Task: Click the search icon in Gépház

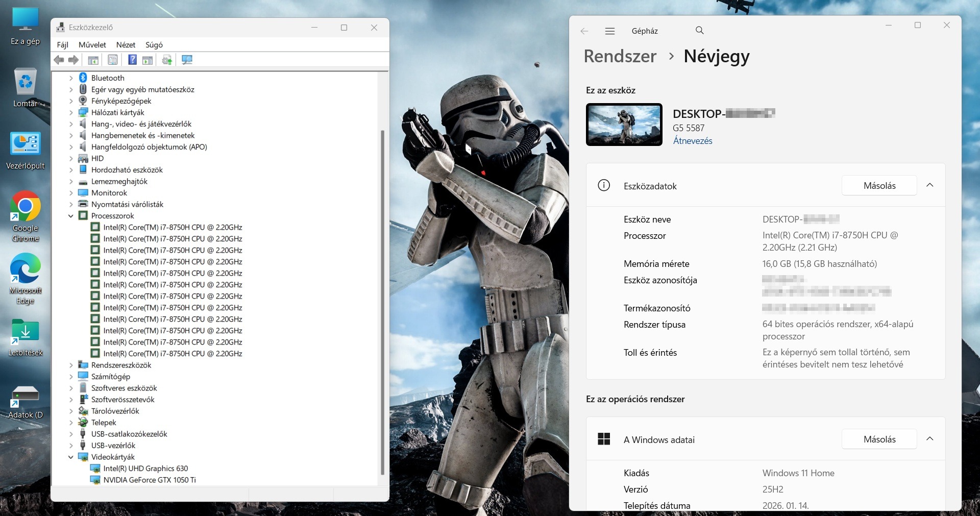Action: coord(700,31)
